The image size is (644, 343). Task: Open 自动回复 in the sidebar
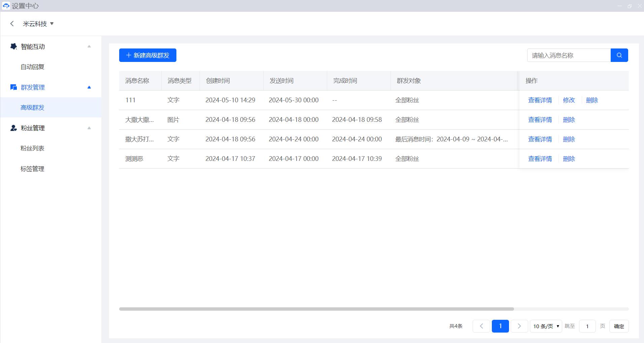coord(32,67)
